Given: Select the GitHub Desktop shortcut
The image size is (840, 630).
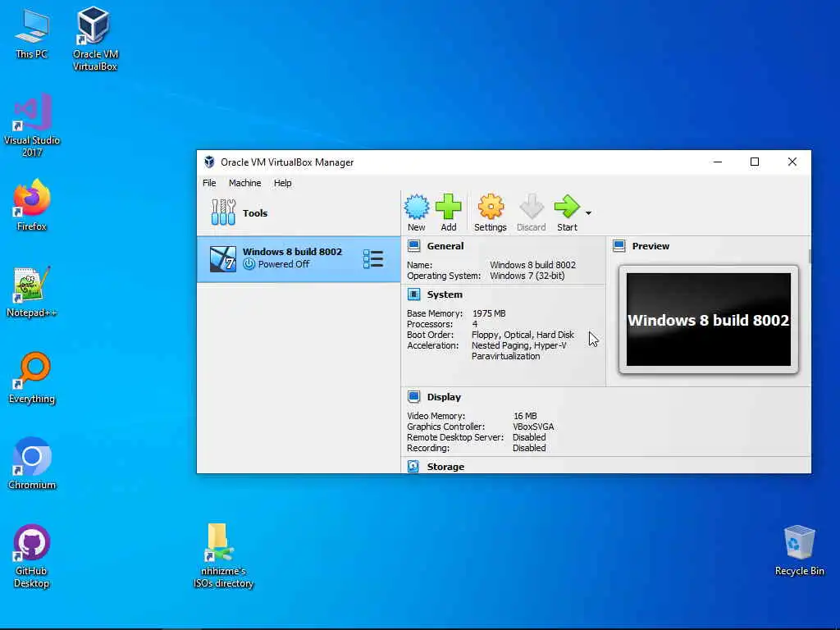Looking at the screenshot, I should [32, 556].
